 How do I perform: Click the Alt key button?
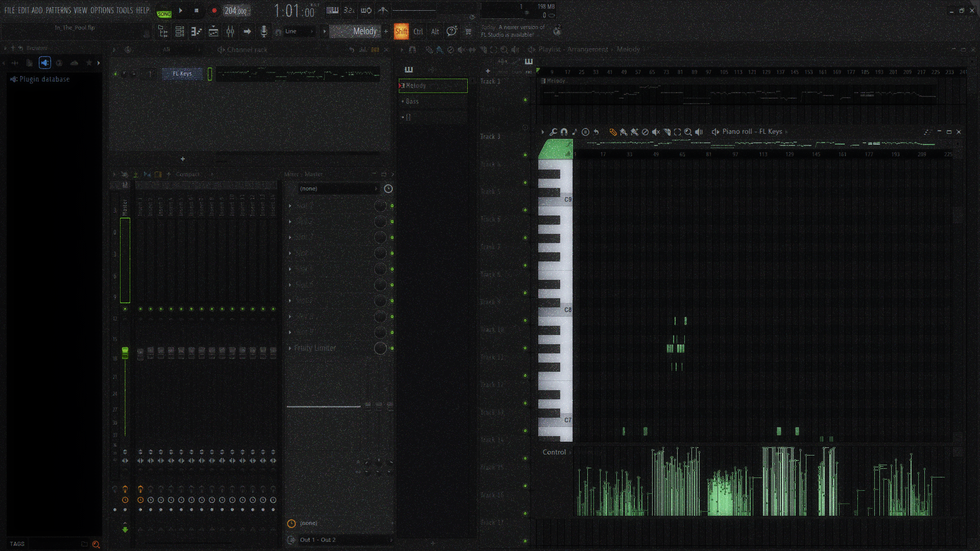coord(435,32)
